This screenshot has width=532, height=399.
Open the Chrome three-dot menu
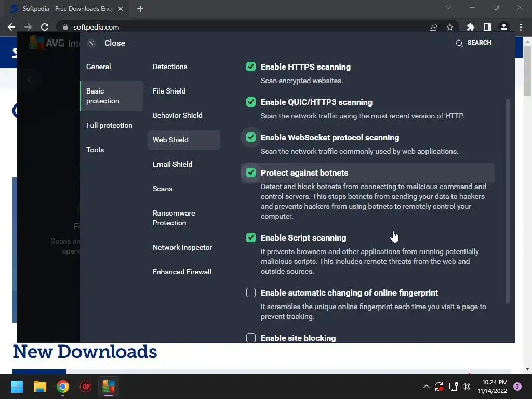pos(521,27)
